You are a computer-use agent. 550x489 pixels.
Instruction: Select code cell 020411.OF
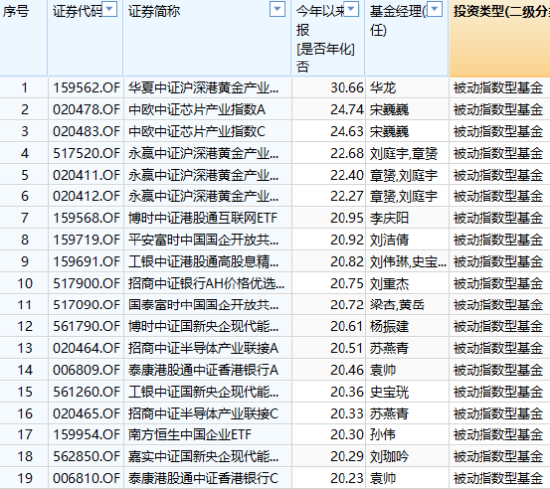tap(86, 175)
